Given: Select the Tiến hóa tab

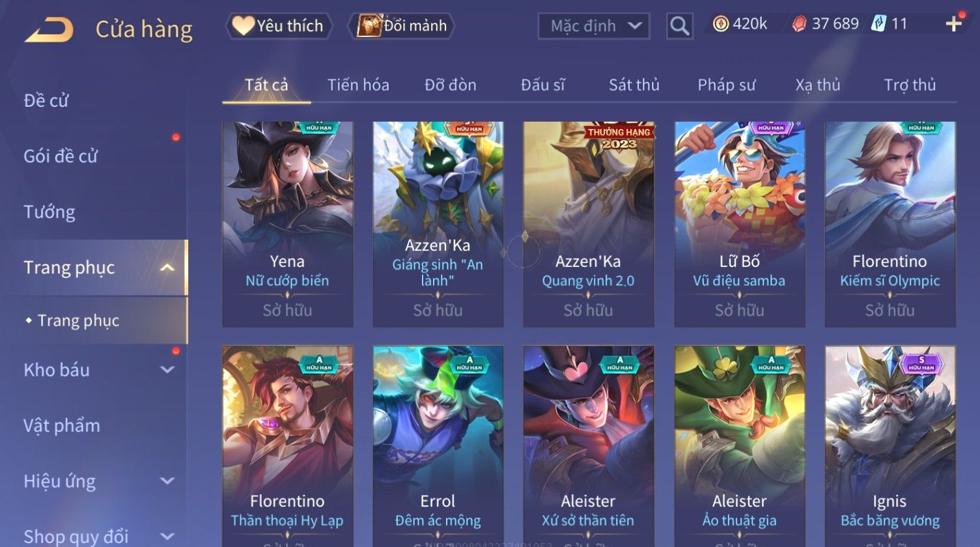Looking at the screenshot, I should (358, 85).
